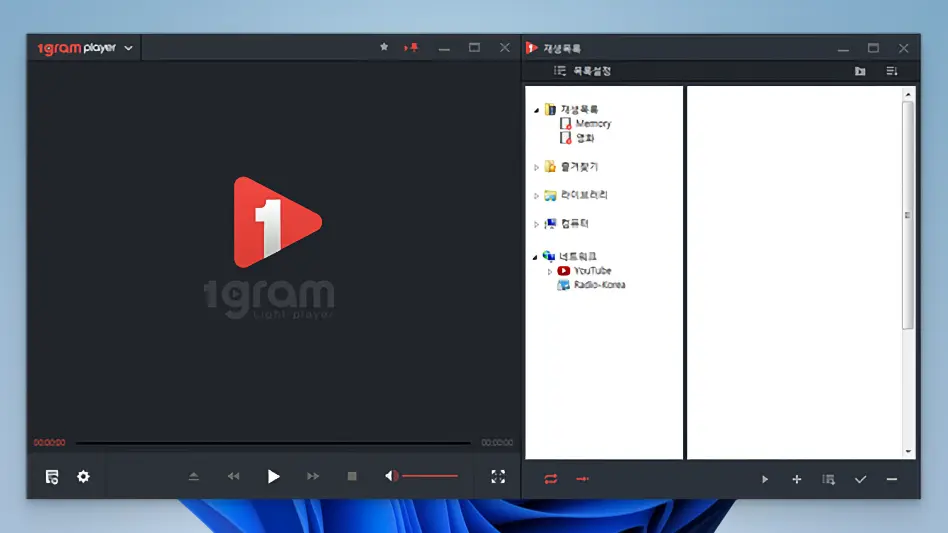Stop playback with the square stop button

352,476
